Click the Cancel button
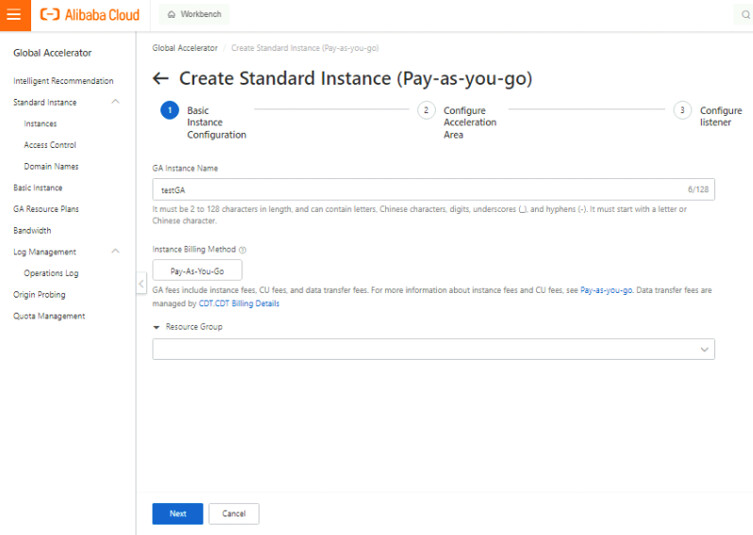 234,513
